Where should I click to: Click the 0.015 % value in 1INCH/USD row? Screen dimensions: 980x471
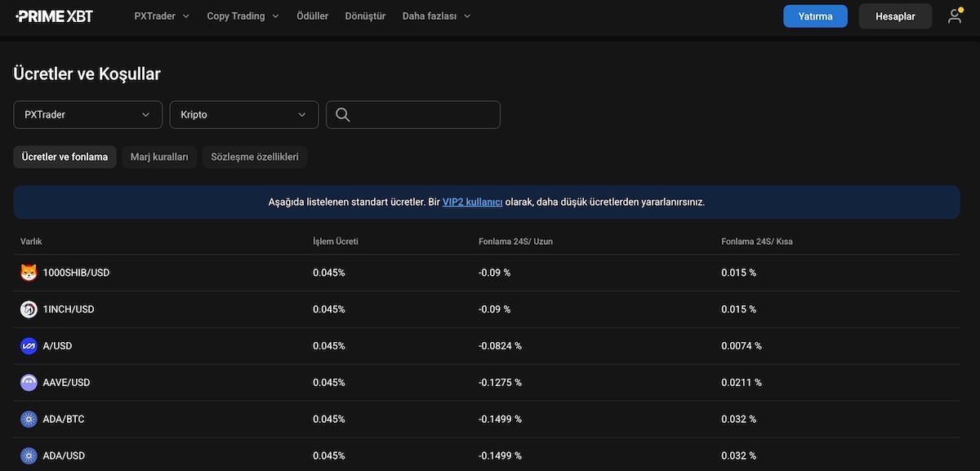pyautogui.click(x=738, y=309)
